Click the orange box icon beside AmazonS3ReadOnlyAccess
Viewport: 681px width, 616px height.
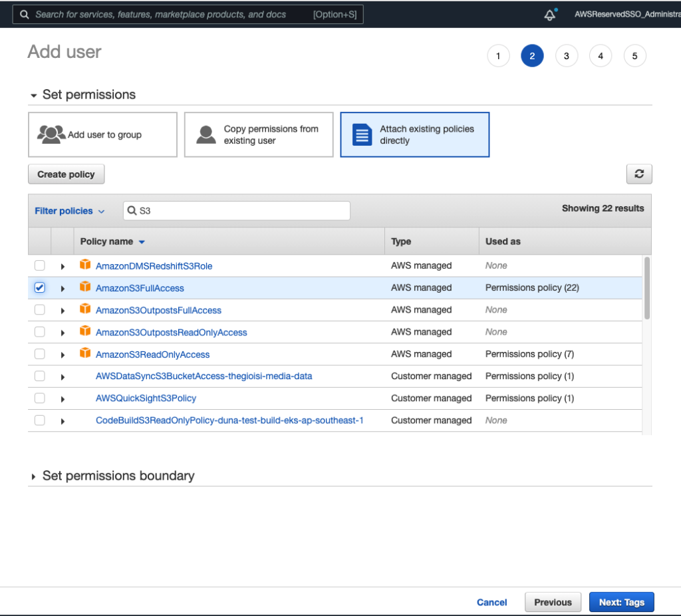click(85, 353)
